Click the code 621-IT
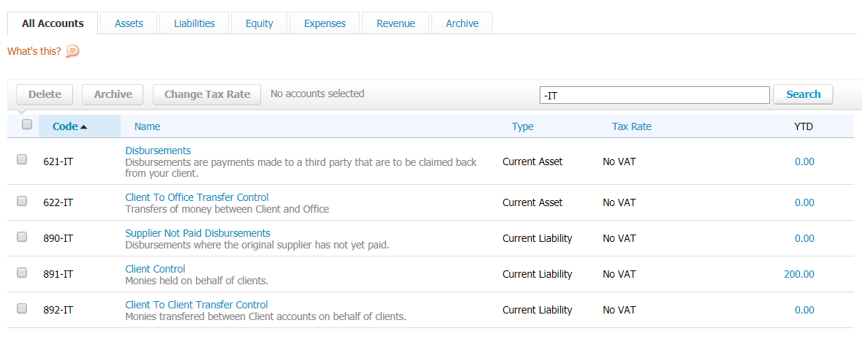Screen dimensions: 868x342 tap(58, 162)
